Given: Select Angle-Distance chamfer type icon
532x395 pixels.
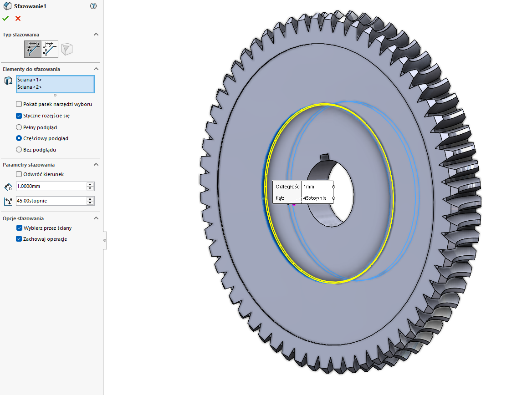Looking at the screenshot, I should click(33, 49).
